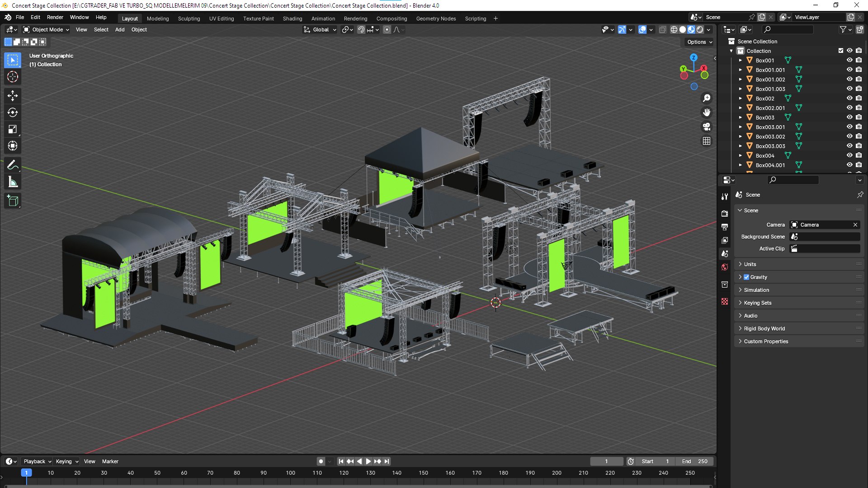Open the Add menu in viewport header
This screenshot has width=868, height=488.
(x=120, y=29)
